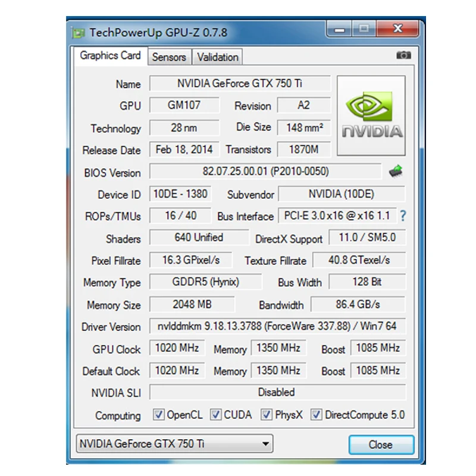Click the Driver Version label
476x476 pixels.
[x=111, y=327]
